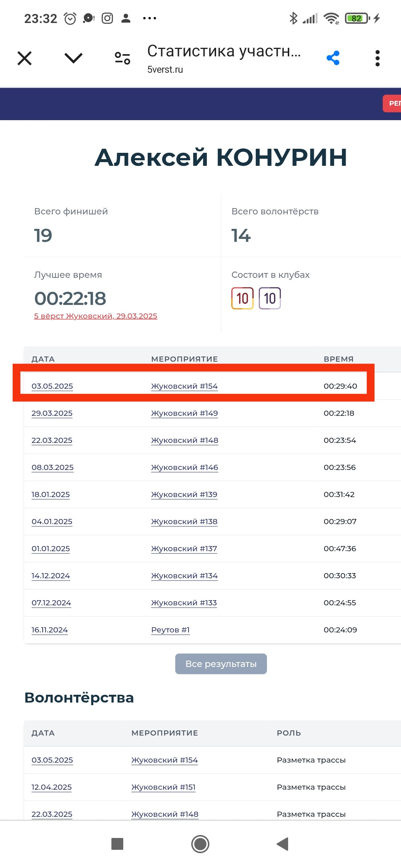This screenshot has width=401, height=868.
Task: Open the three-dot overflow menu
Action: tap(377, 58)
